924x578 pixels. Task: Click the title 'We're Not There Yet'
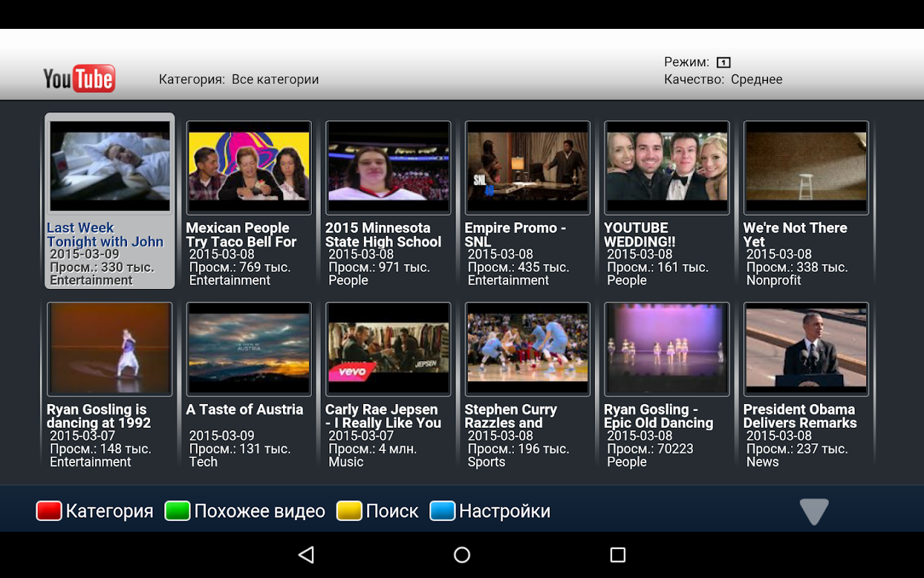pyautogui.click(x=795, y=234)
